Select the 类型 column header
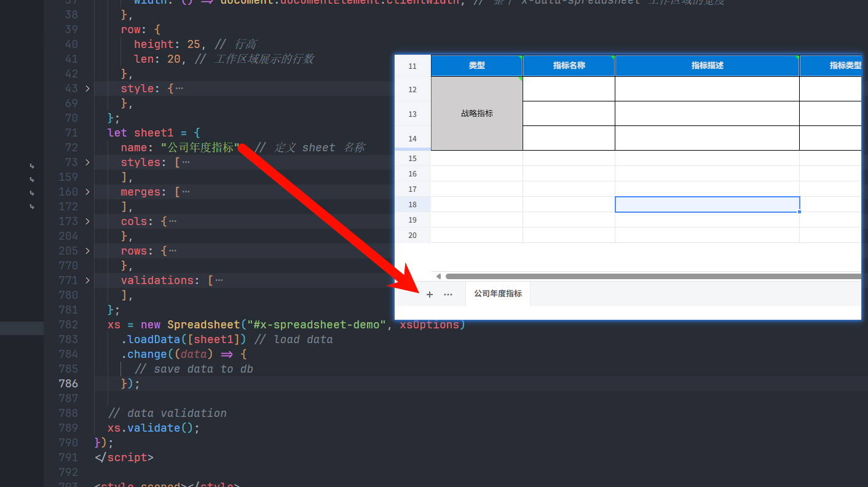Viewport: 868px width, 487px height. point(476,66)
